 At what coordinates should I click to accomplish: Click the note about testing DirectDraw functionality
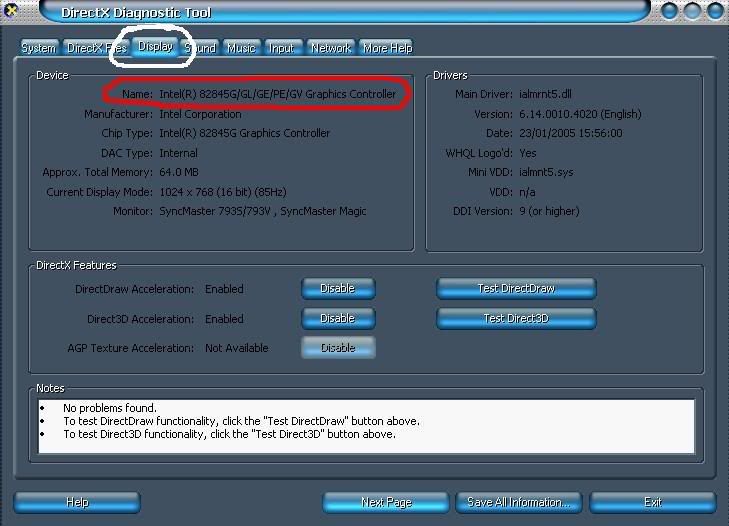point(241,421)
